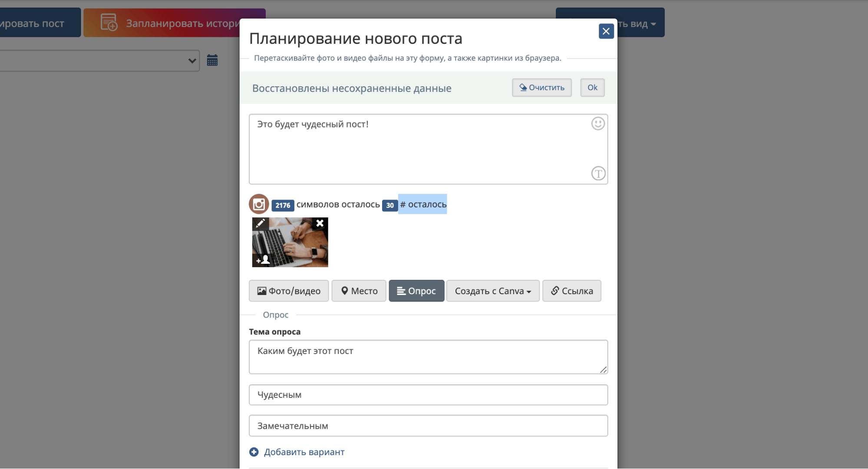The height and width of the screenshot is (469, 868).
Task: Click the Instagram account avatar icon
Action: click(x=259, y=204)
